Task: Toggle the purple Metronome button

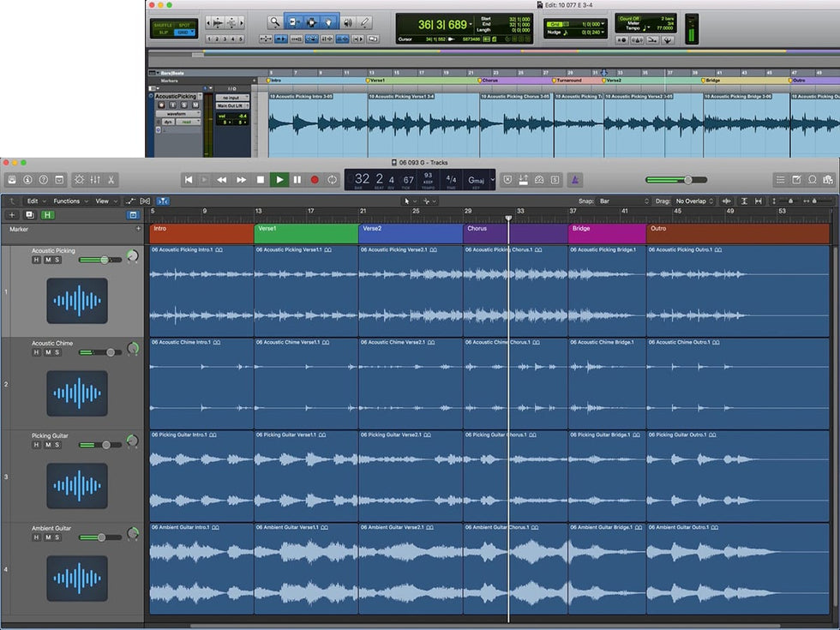Action: (576, 179)
